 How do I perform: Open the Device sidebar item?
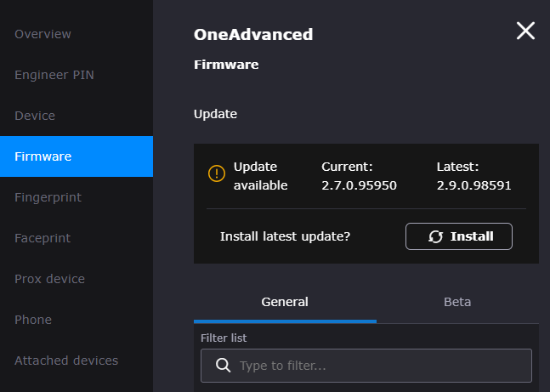coord(35,116)
